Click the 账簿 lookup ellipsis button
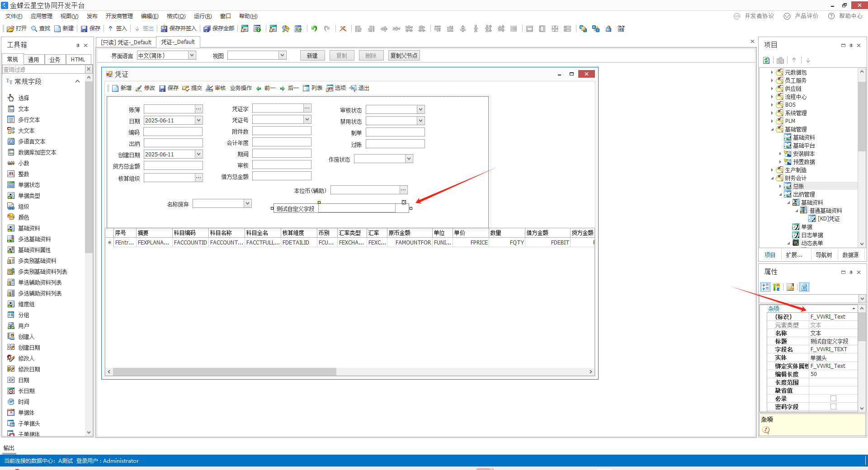This screenshot has height=470, width=868. tap(198, 109)
